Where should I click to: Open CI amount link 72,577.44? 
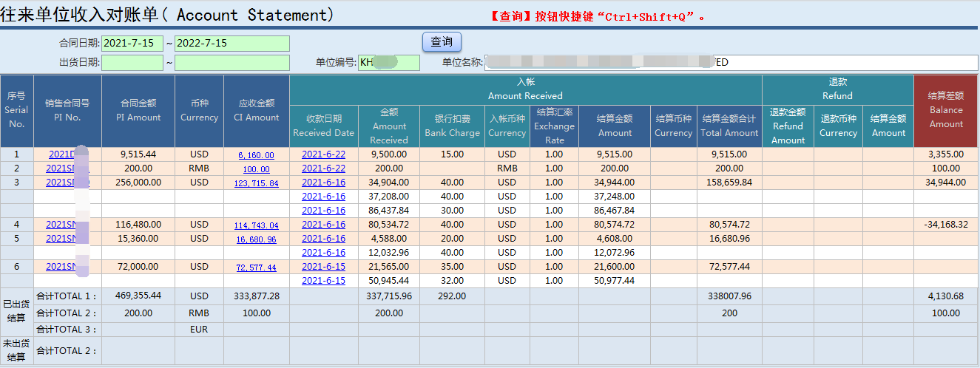pyautogui.click(x=256, y=268)
